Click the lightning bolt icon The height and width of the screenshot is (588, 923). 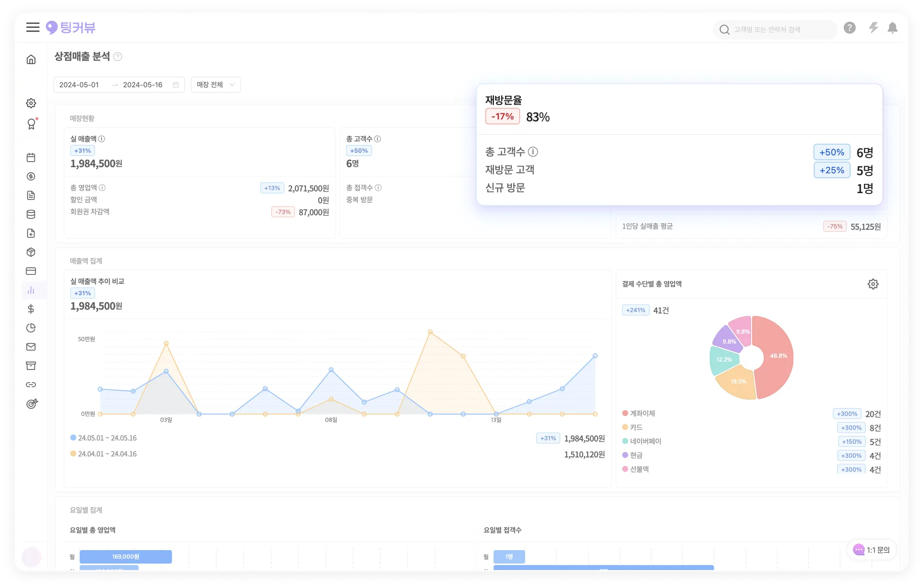coord(873,28)
